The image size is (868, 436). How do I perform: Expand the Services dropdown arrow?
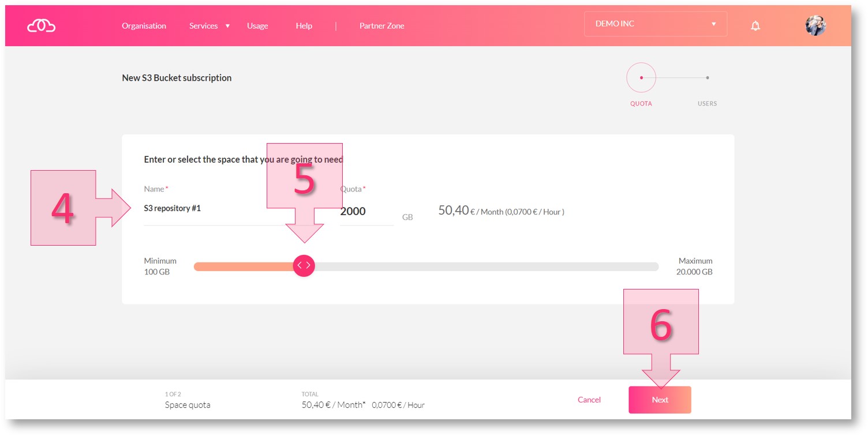pos(227,26)
